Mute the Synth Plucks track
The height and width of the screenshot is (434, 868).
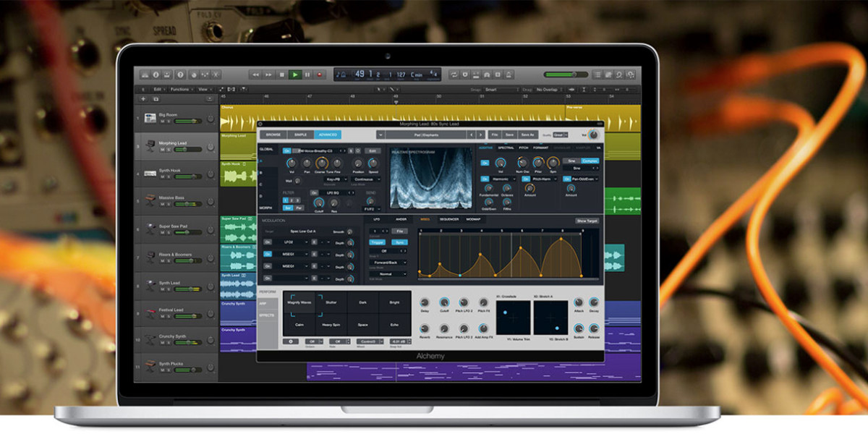162,370
